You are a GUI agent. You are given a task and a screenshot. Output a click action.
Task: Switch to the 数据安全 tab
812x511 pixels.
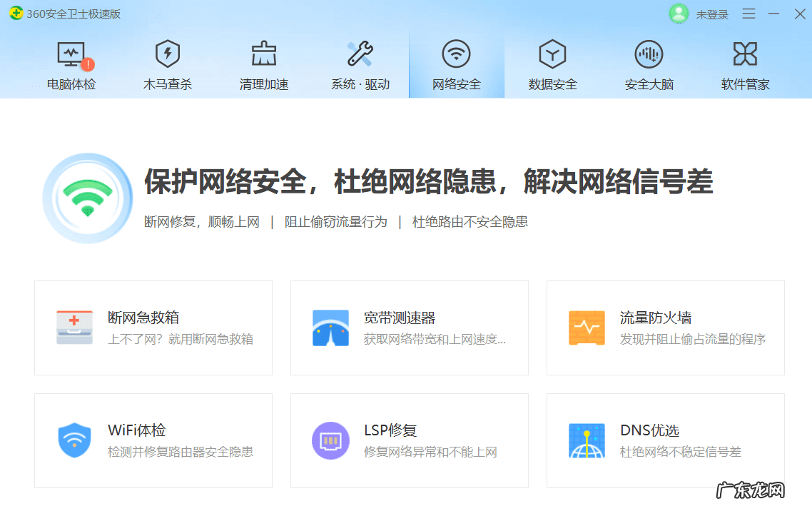[x=552, y=64]
